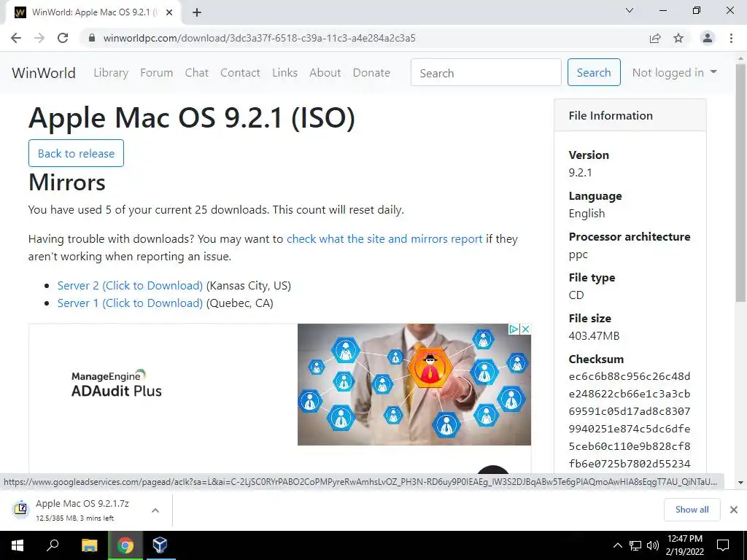
Task: Expand the Not logged in dropdown
Action: point(675,72)
